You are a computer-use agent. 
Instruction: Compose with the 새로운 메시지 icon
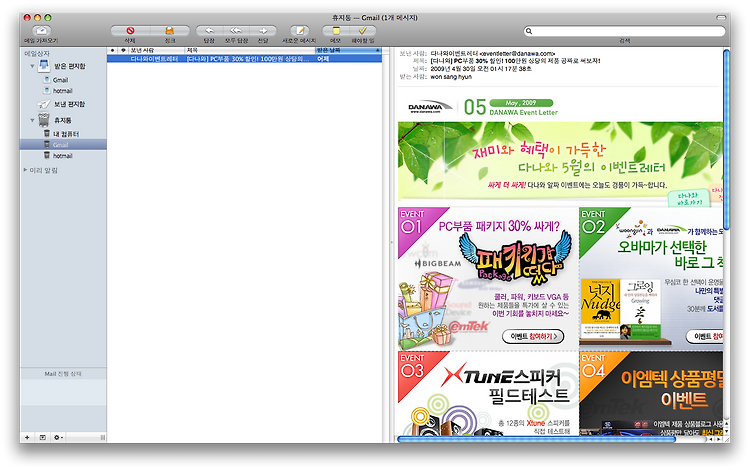coord(300,31)
